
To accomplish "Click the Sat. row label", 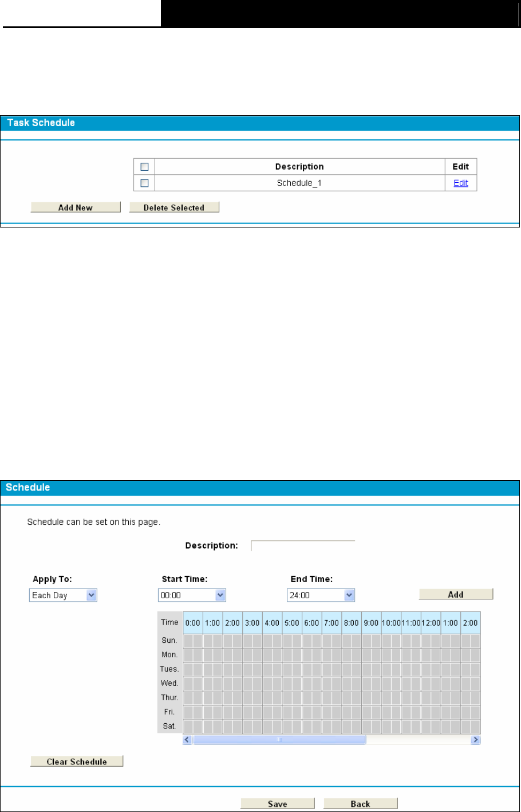I will click(169, 726).
